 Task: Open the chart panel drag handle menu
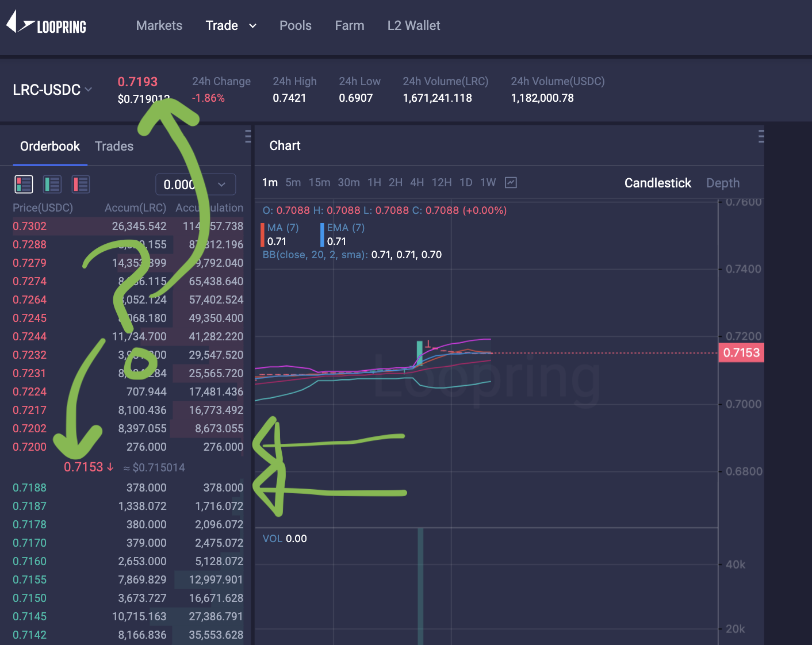[x=761, y=136]
